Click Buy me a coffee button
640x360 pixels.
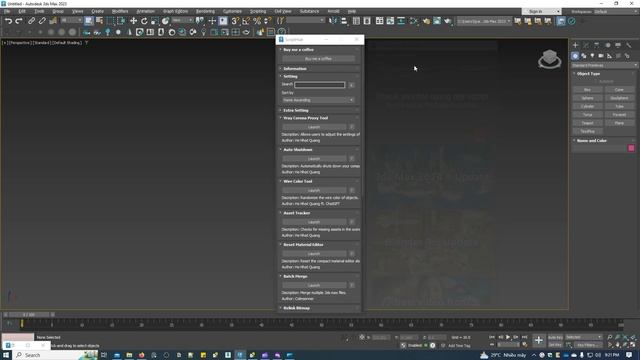pos(318,59)
